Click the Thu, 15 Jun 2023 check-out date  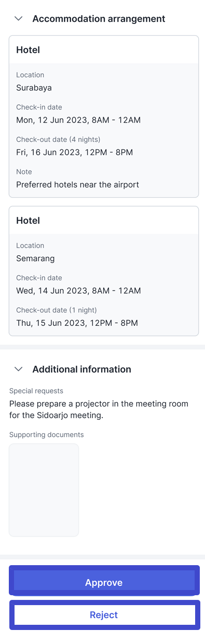coord(77,323)
